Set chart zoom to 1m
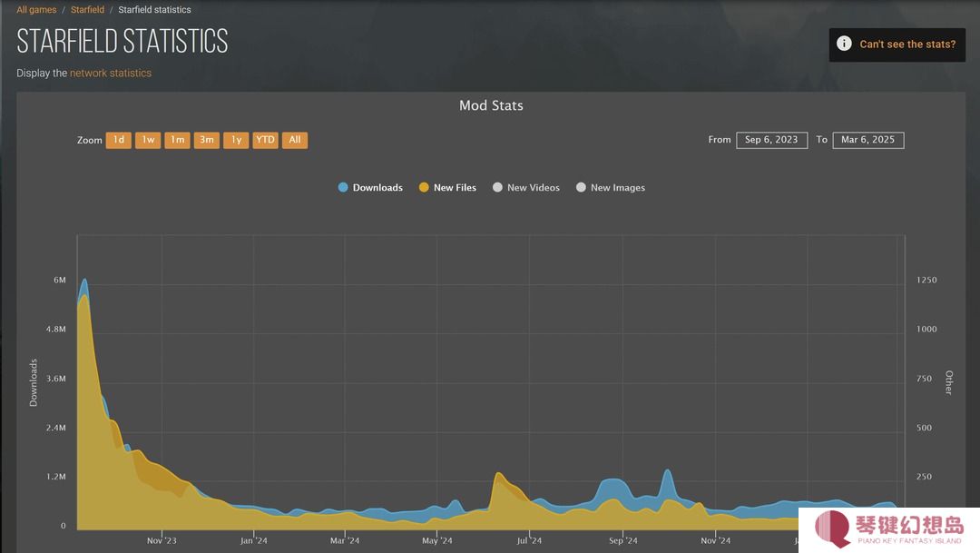The height and width of the screenshot is (553, 980). [178, 140]
